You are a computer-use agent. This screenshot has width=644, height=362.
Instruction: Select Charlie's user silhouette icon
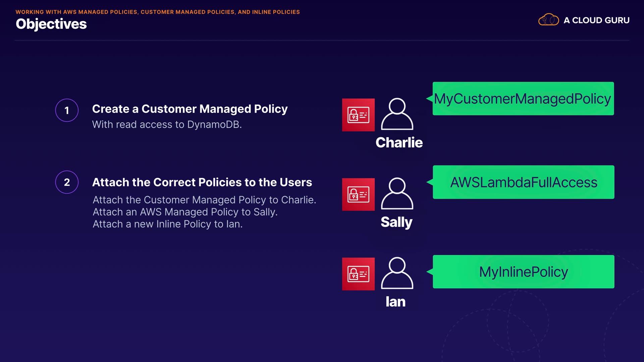point(397,114)
